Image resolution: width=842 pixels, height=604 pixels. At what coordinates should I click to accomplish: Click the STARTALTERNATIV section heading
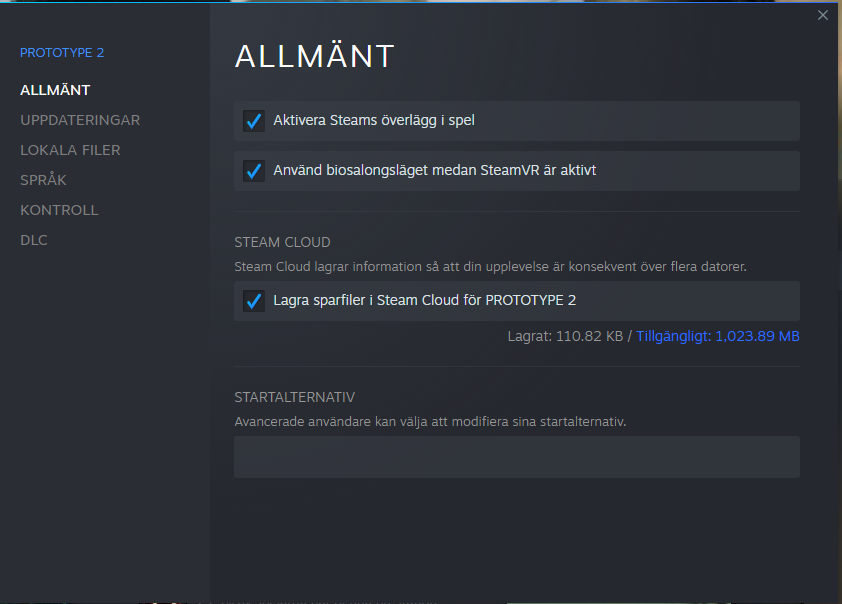295,397
